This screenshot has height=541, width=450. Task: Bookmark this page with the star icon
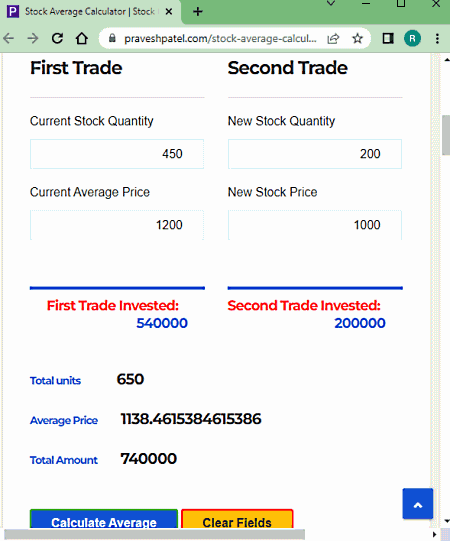358,38
